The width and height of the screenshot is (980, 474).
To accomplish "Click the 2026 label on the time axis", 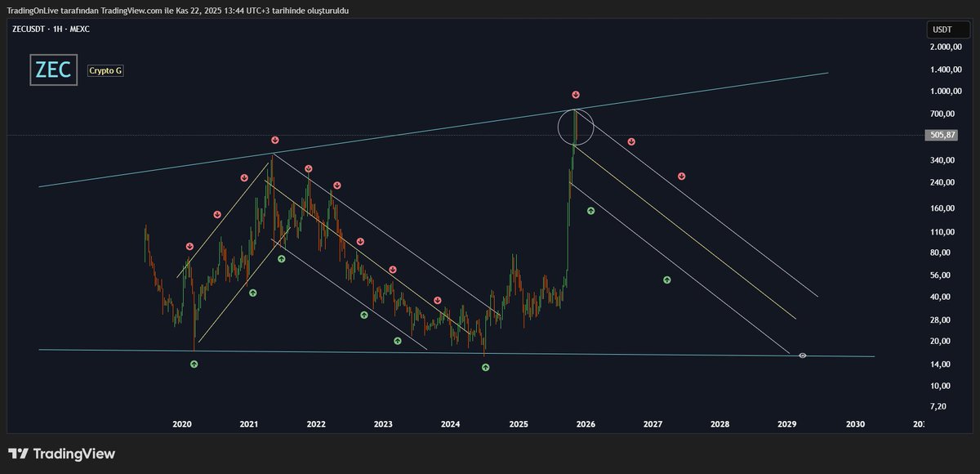I will (586, 425).
